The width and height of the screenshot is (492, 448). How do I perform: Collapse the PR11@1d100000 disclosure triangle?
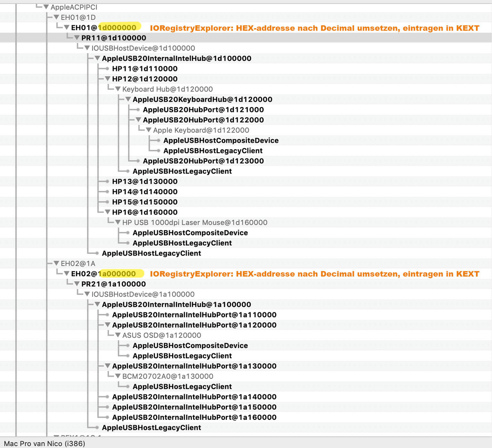coord(77,38)
